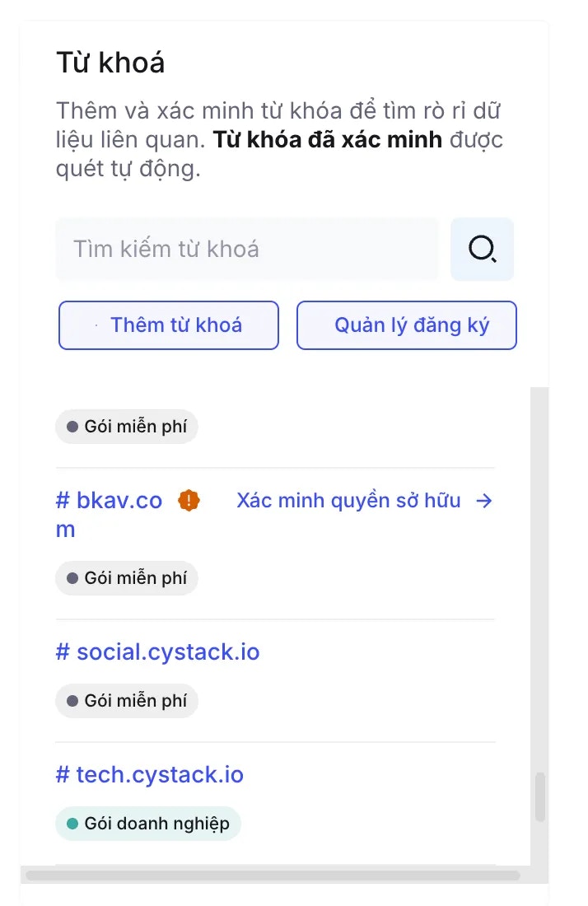Screen dimensions: 588x906
Task: Click the search magnifier icon
Action: click(482, 249)
